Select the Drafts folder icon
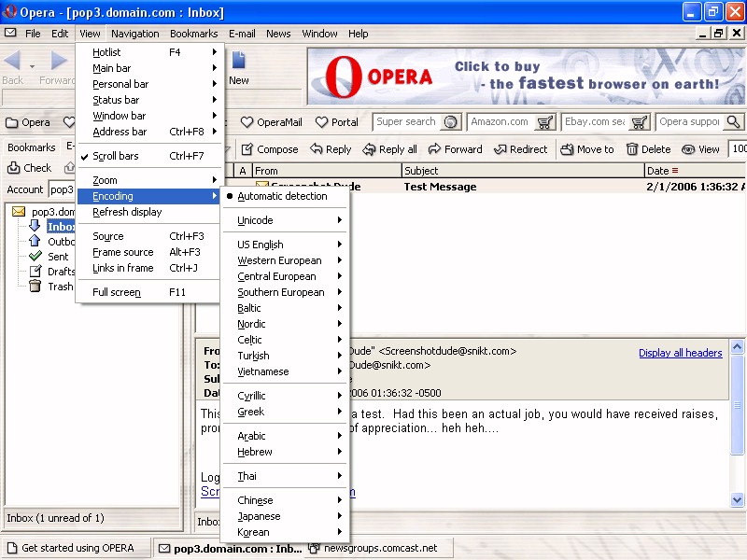The width and height of the screenshot is (747, 560). pyautogui.click(x=35, y=271)
